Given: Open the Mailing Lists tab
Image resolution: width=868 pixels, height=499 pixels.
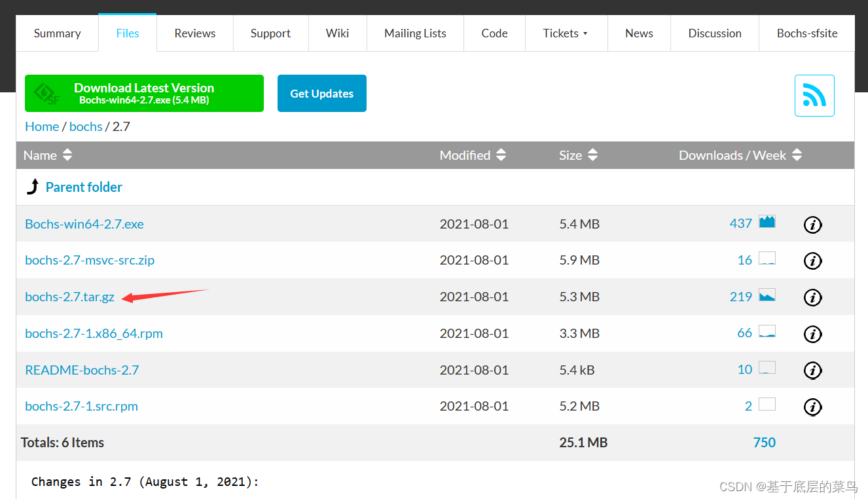Looking at the screenshot, I should (x=415, y=33).
